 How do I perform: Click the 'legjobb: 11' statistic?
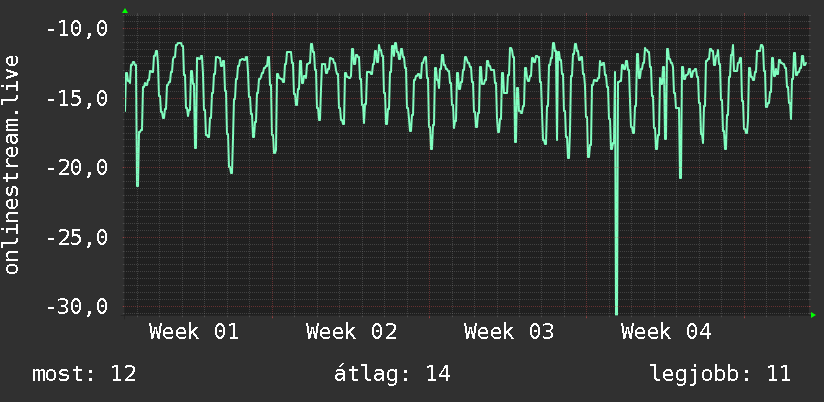[720, 374]
